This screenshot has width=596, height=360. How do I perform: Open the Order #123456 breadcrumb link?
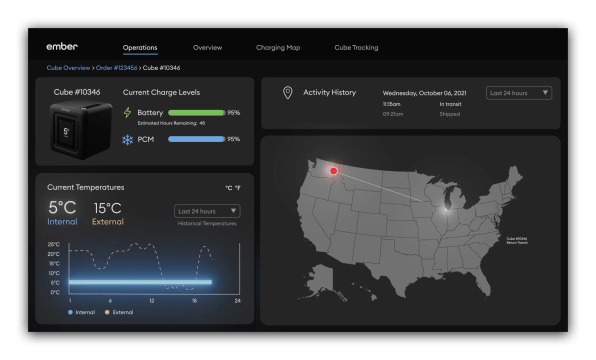click(116, 68)
